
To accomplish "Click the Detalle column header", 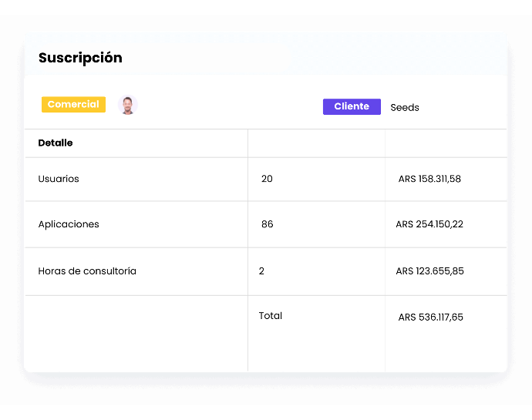I will point(56,143).
